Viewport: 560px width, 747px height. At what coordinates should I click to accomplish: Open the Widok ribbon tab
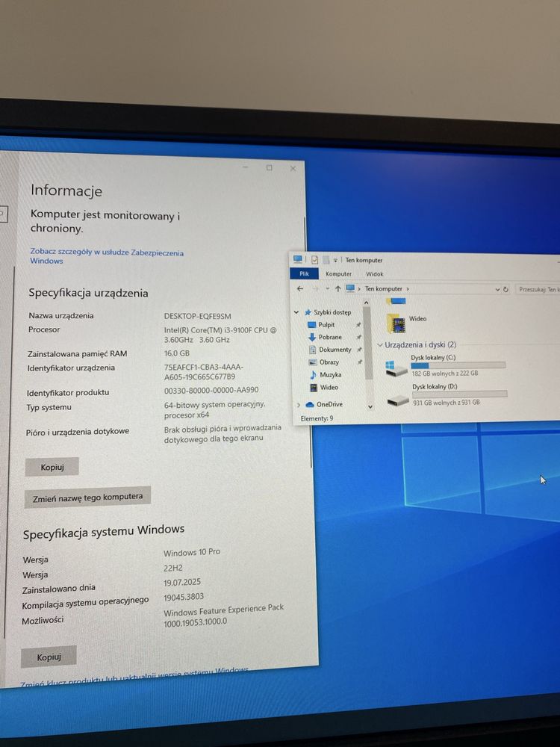tap(375, 274)
